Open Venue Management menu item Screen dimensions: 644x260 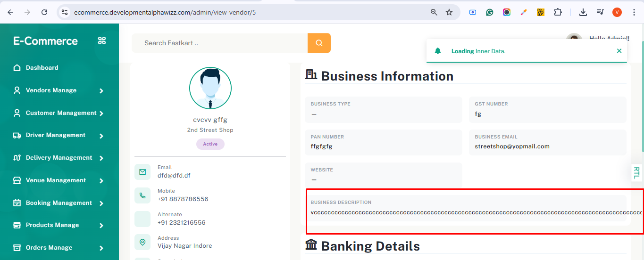tap(56, 180)
